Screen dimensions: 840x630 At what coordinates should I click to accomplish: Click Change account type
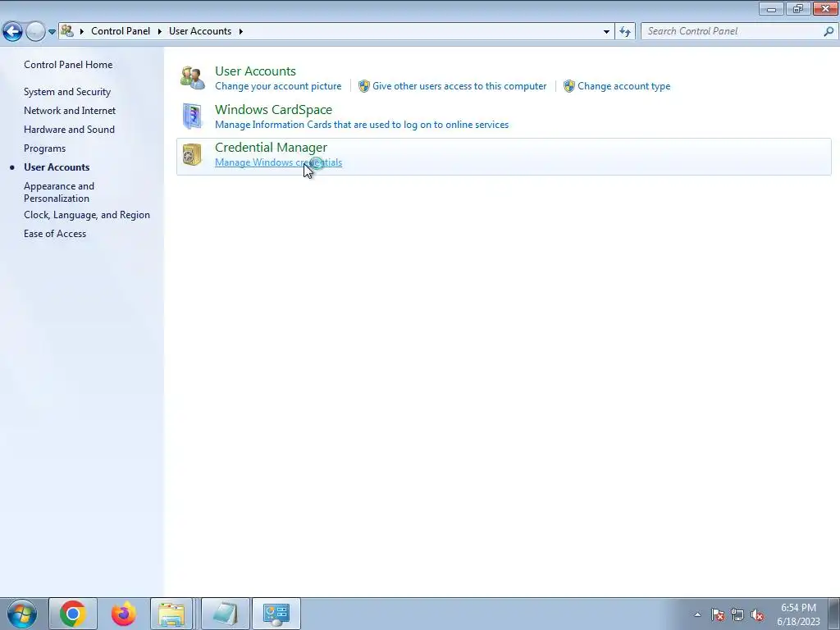coord(623,86)
